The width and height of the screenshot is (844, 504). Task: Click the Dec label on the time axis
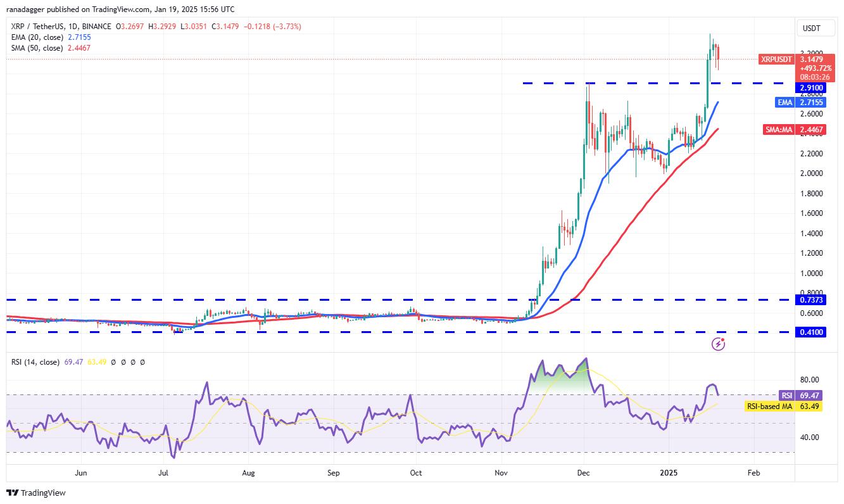(x=583, y=472)
